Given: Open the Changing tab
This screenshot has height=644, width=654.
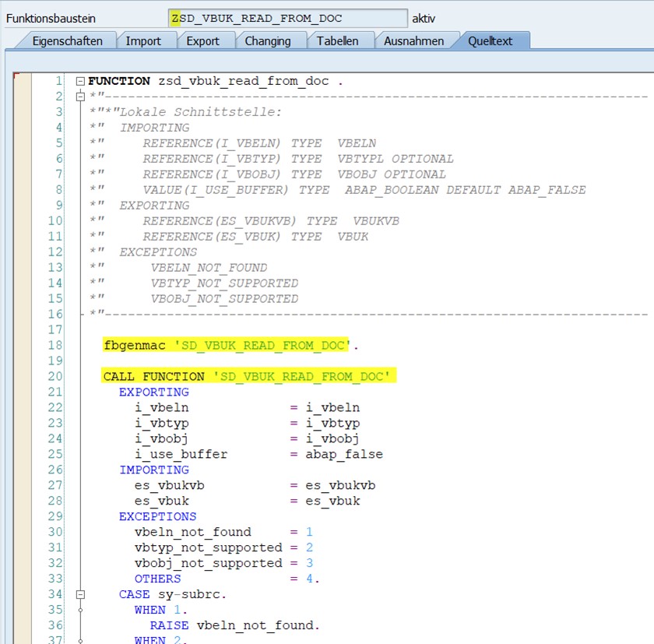Looking at the screenshot, I should coord(268,40).
